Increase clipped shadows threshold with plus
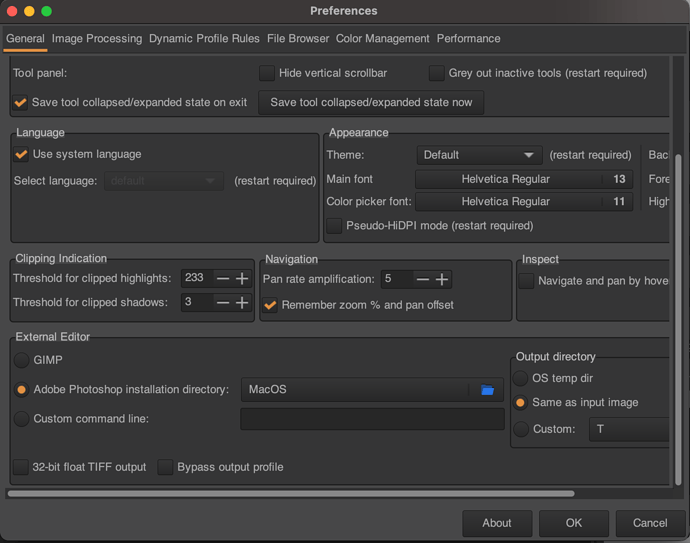The width and height of the screenshot is (690, 543). point(242,303)
